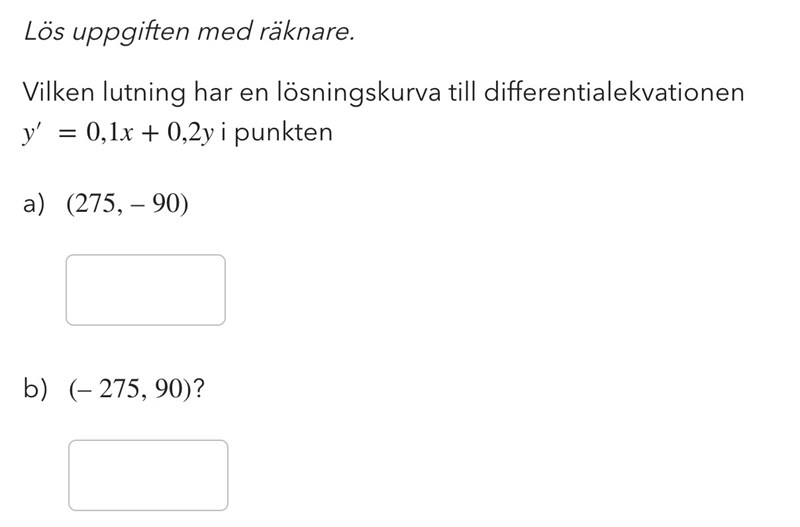Click the word "räknare" in the instruction
Viewport: 800px width, 527px height.
coord(310,34)
